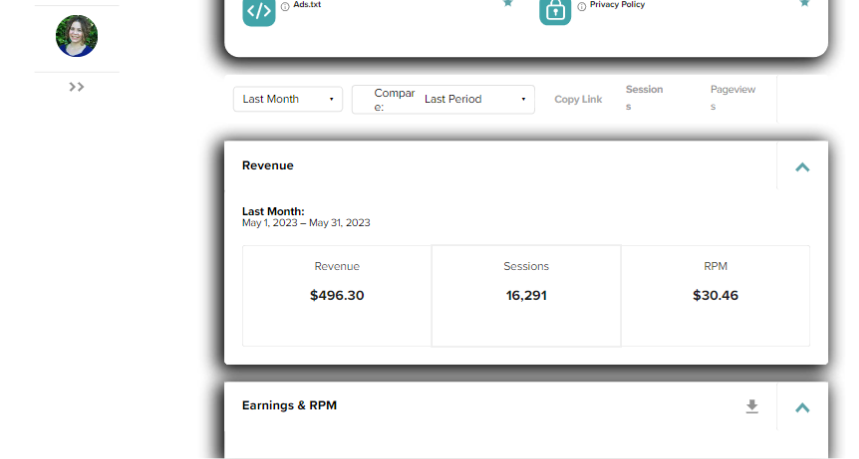Select the Sessions 16,291 card
The width and height of the screenshot is (859, 459).
coord(526,296)
